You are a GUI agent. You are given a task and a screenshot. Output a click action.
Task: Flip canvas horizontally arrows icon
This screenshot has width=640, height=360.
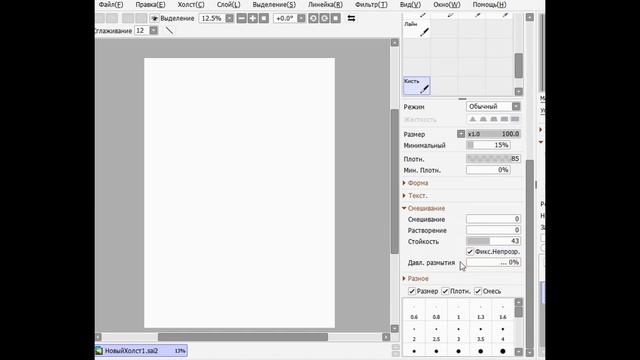351,18
